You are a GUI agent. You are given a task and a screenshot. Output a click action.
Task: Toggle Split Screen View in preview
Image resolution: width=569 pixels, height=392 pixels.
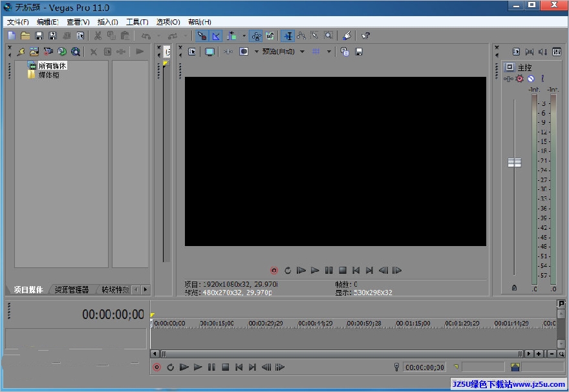(x=244, y=52)
